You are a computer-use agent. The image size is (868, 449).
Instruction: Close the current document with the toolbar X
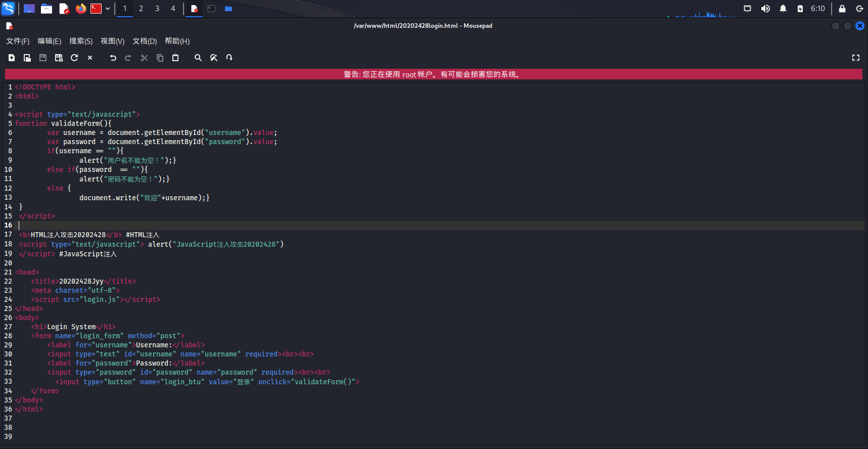click(90, 58)
